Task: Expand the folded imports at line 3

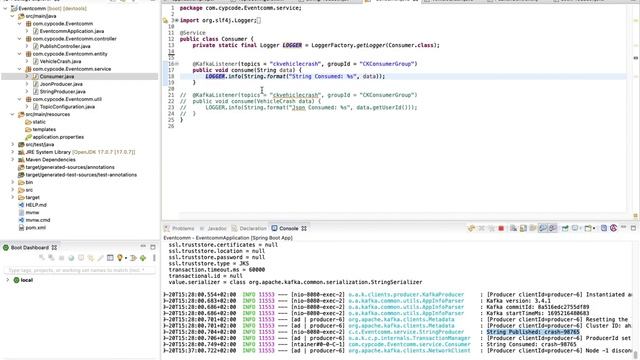Action: (176, 20)
